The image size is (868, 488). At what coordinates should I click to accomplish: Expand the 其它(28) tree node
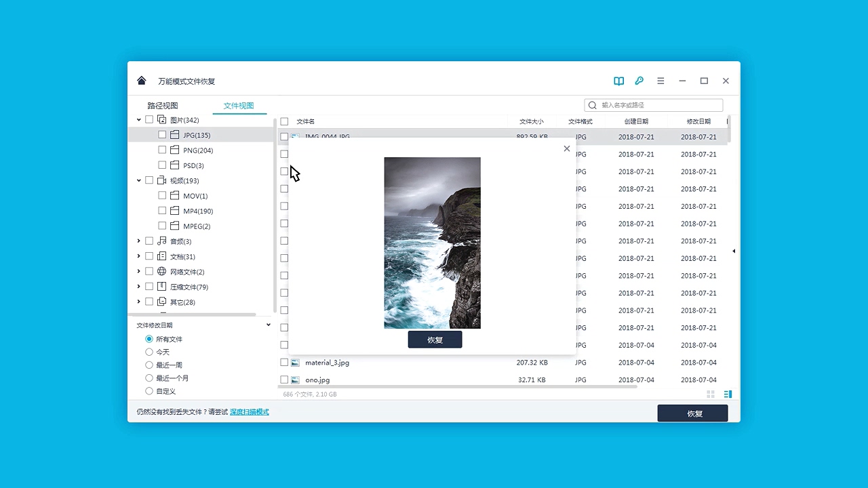139,302
